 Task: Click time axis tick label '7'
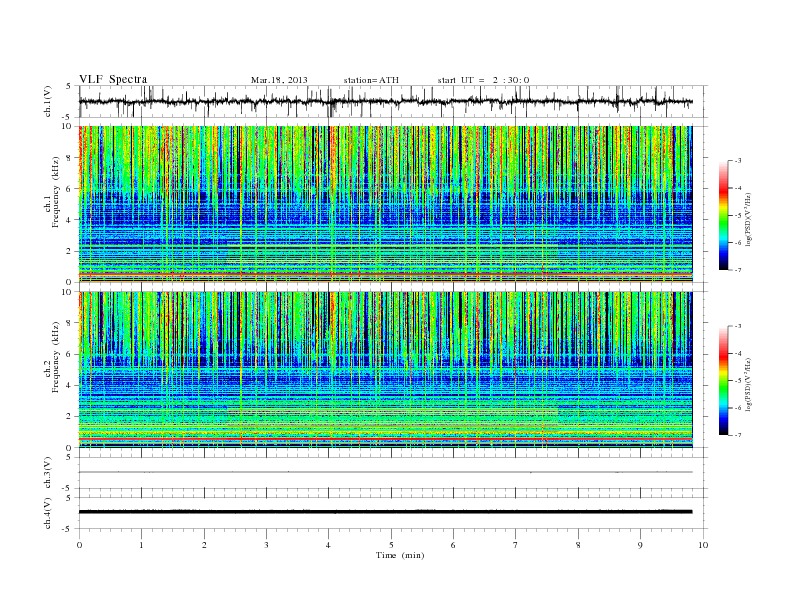tap(516, 545)
